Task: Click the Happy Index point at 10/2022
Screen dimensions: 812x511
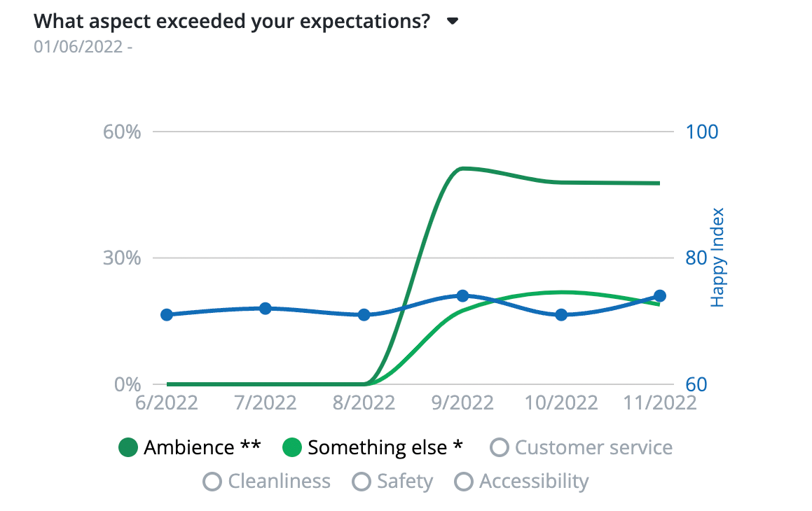Action: click(561, 315)
